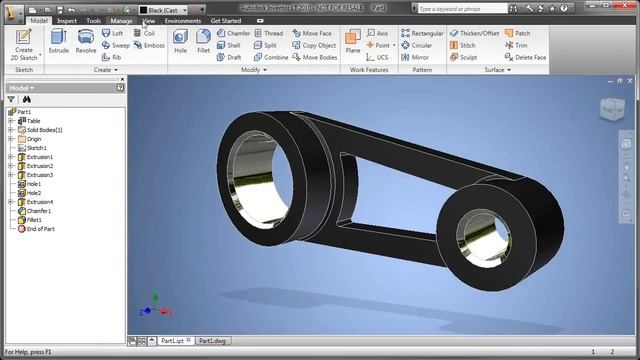
Task: Apply the Chamfer tool
Action: [x=233, y=33]
